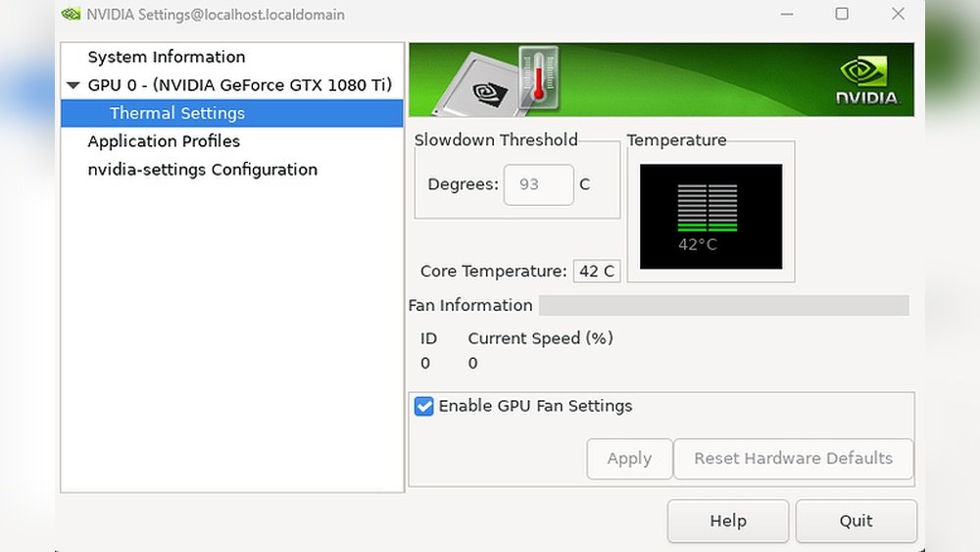This screenshot has height=552, width=980.
Task: Click the green bar temperature gauge graphic
Action: pyautogui.click(x=708, y=208)
